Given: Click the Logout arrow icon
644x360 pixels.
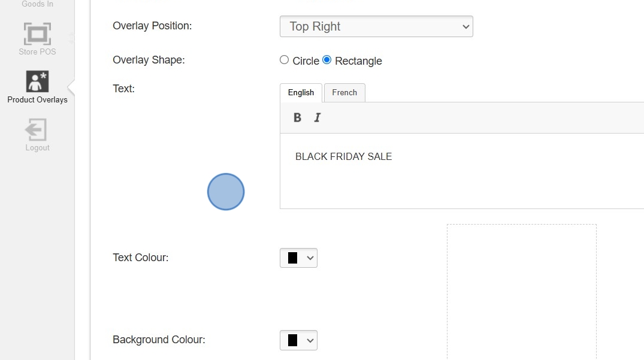Looking at the screenshot, I should (x=37, y=129).
